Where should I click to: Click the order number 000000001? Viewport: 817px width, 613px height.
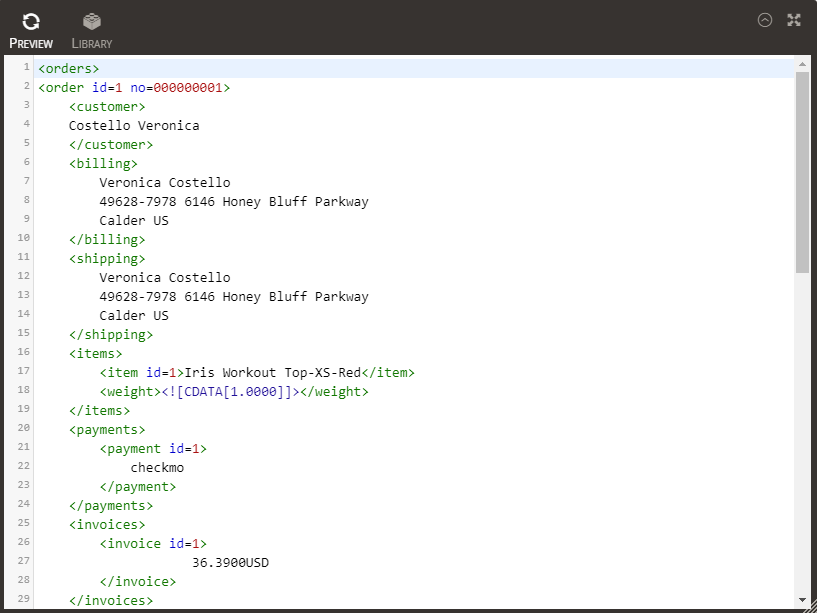(188, 88)
